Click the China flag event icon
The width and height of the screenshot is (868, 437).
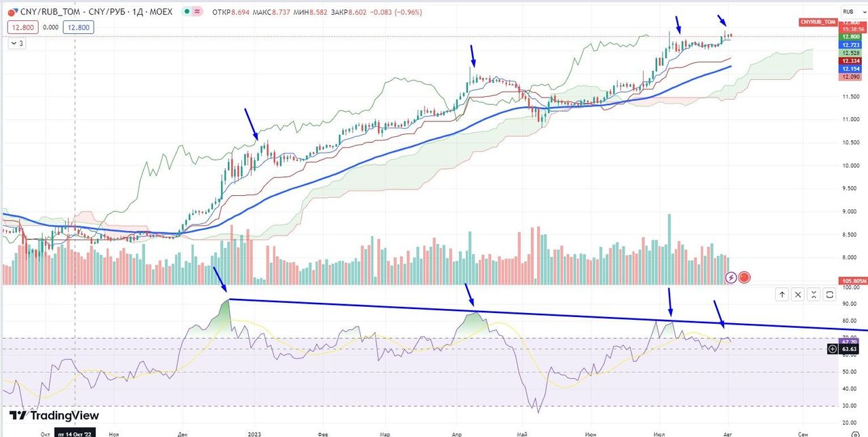tap(744, 277)
